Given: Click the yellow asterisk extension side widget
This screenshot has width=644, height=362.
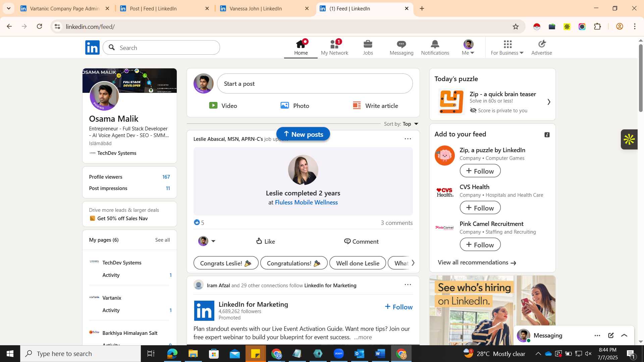Looking at the screenshot, I should click(629, 139).
